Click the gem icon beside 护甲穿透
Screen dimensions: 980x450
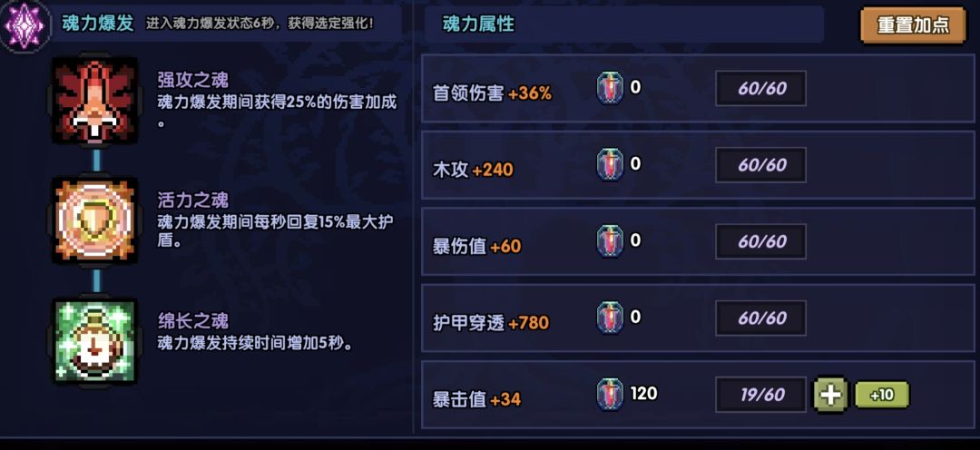pos(611,318)
